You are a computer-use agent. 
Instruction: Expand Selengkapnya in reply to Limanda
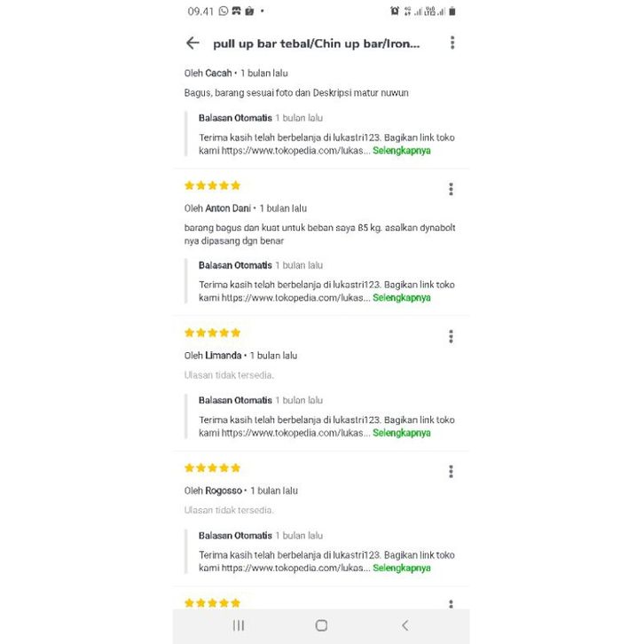(401, 433)
